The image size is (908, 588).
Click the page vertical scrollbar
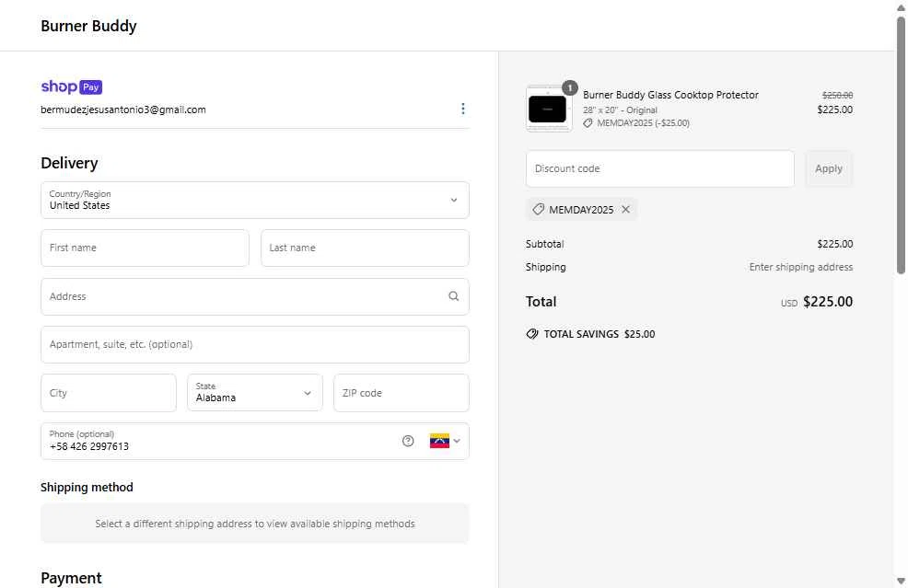pos(901,144)
